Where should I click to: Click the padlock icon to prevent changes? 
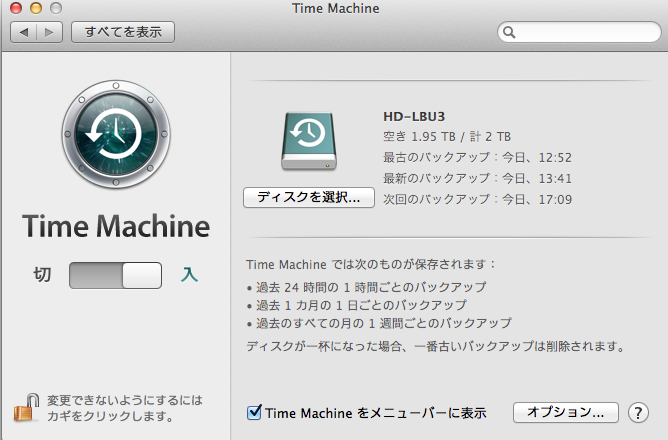tap(26, 408)
